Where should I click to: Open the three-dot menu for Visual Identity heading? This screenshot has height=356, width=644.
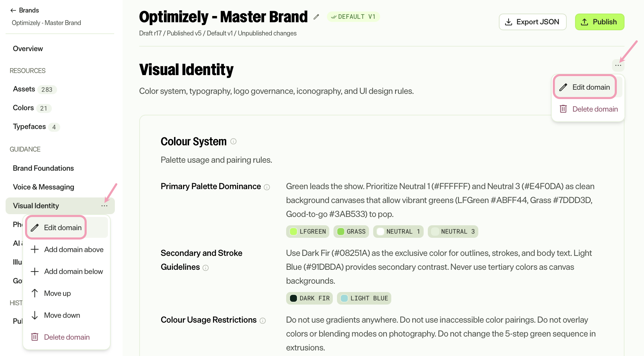618,65
